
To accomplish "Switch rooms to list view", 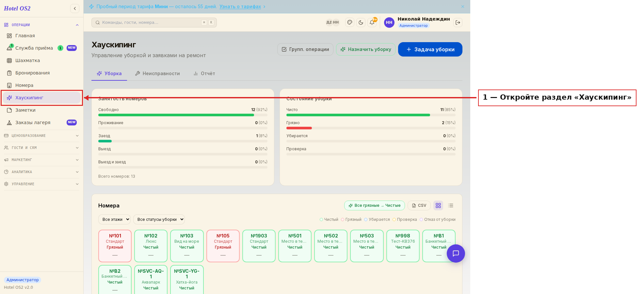I will pyautogui.click(x=451, y=205).
